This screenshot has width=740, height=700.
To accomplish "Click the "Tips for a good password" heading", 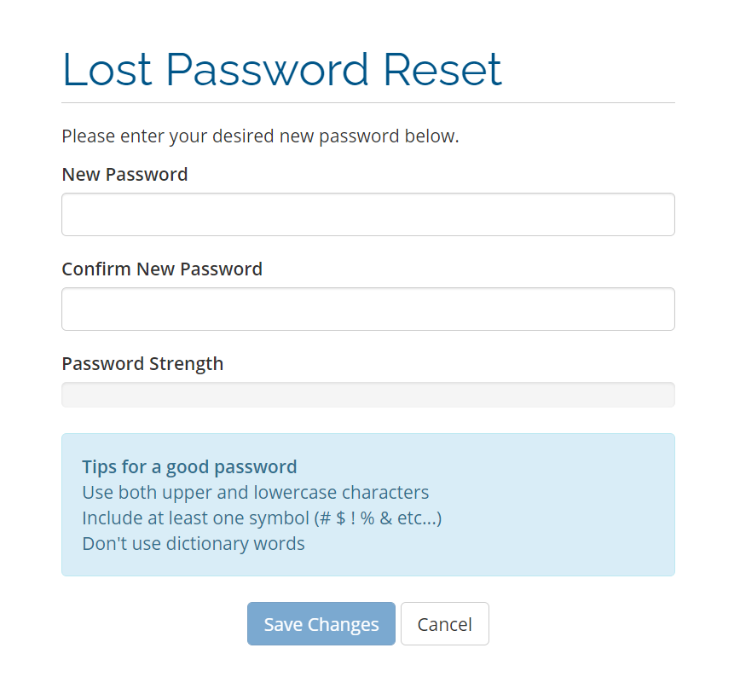I will [189, 467].
